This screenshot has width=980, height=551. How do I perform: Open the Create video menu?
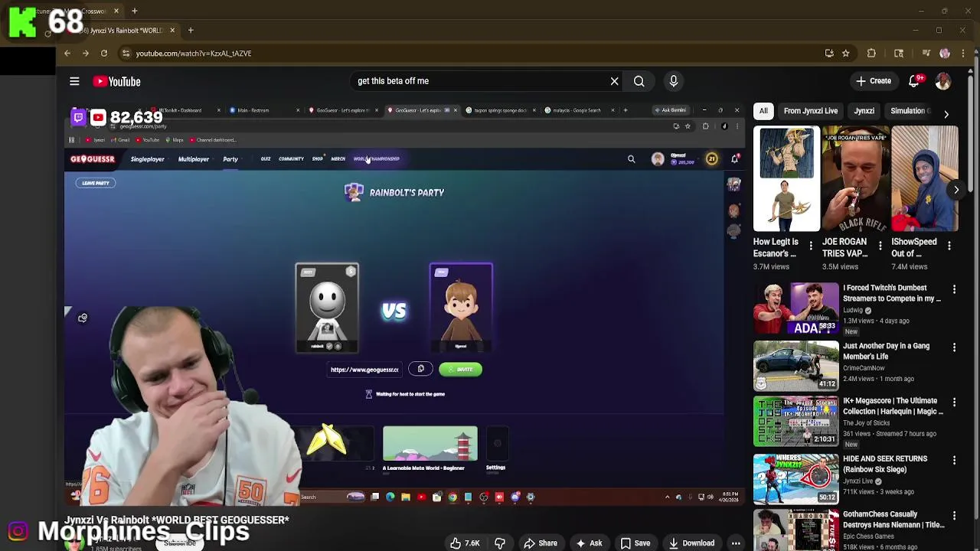pyautogui.click(x=873, y=81)
